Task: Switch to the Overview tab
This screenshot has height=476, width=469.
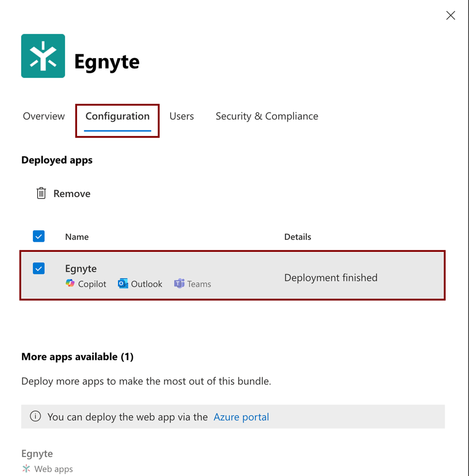Action: coord(44,116)
